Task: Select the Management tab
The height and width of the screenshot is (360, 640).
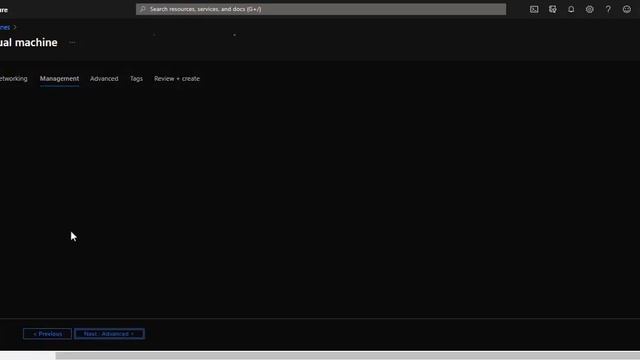Action: click(59, 79)
